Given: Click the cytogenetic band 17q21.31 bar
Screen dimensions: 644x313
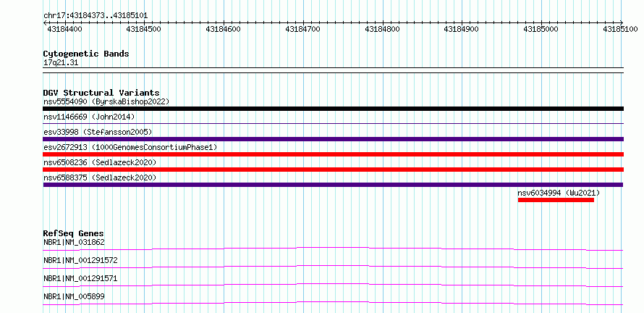Looking at the screenshot, I should (333, 70).
